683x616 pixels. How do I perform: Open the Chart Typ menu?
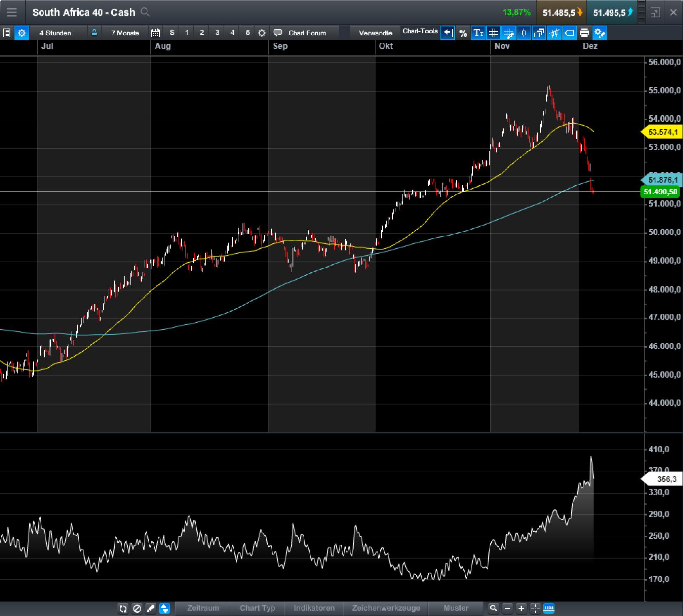click(258, 608)
